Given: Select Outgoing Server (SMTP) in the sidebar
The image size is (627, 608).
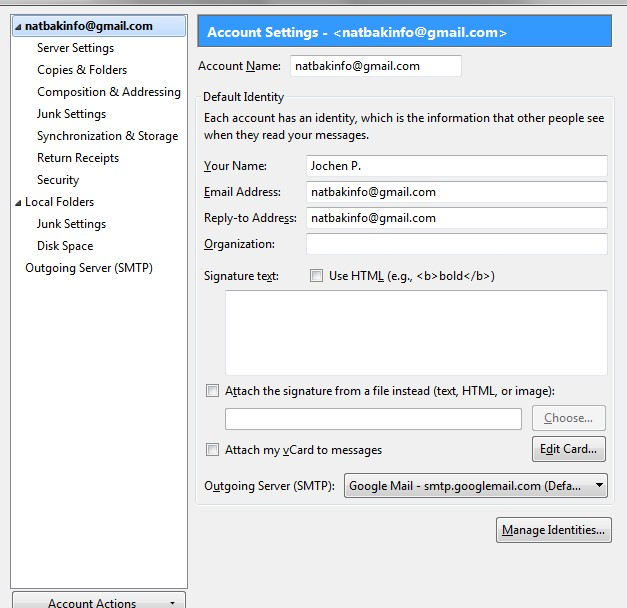Looking at the screenshot, I should point(89,268).
